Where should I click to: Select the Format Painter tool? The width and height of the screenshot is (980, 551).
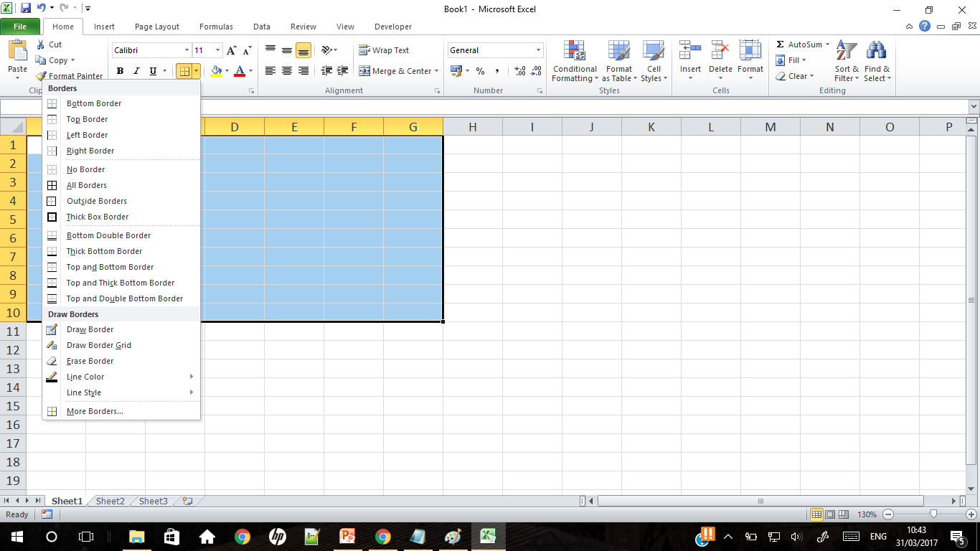pos(70,75)
